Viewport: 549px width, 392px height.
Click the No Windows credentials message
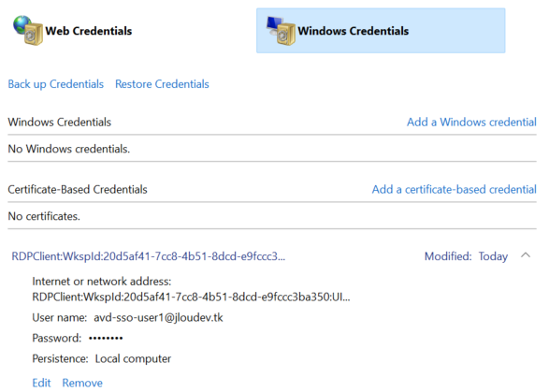click(x=69, y=149)
